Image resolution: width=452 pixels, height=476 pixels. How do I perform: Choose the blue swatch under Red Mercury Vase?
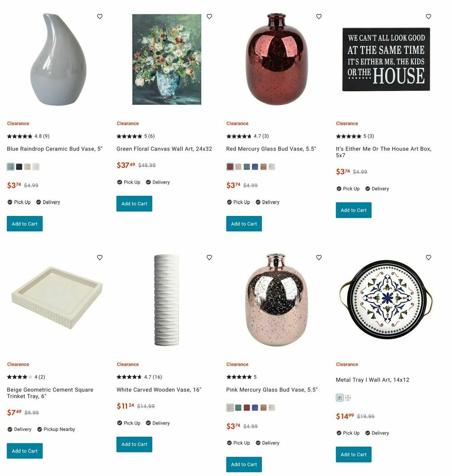point(255,167)
